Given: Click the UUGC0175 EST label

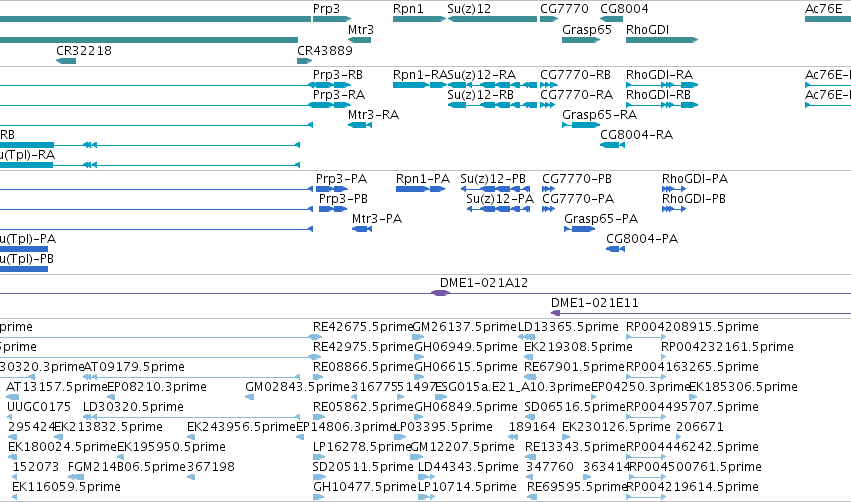Looking at the screenshot, I should (39, 408).
